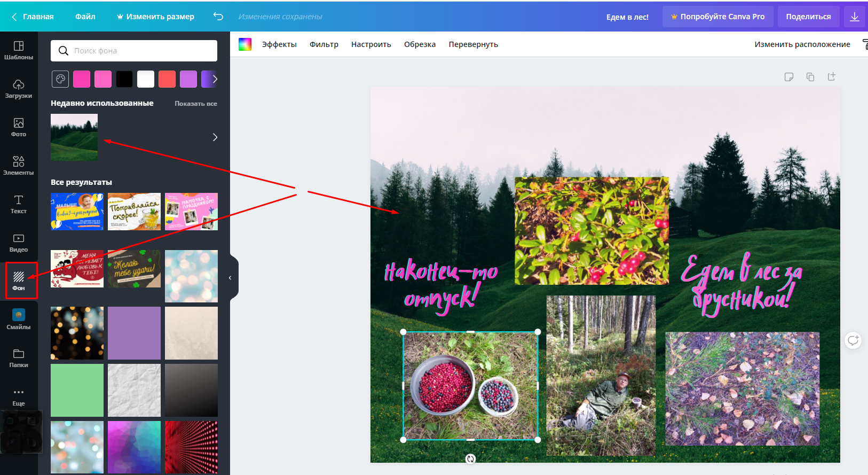868x475 pixels.
Task: Open the Фото sidebar tab
Action: coord(19,128)
